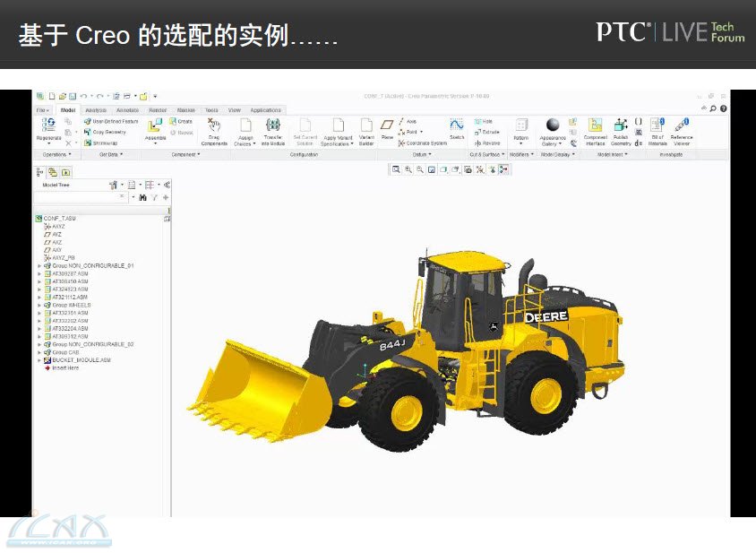756x553 pixels.
Task: Select the Revolve tool
Action: coord(487,143)
